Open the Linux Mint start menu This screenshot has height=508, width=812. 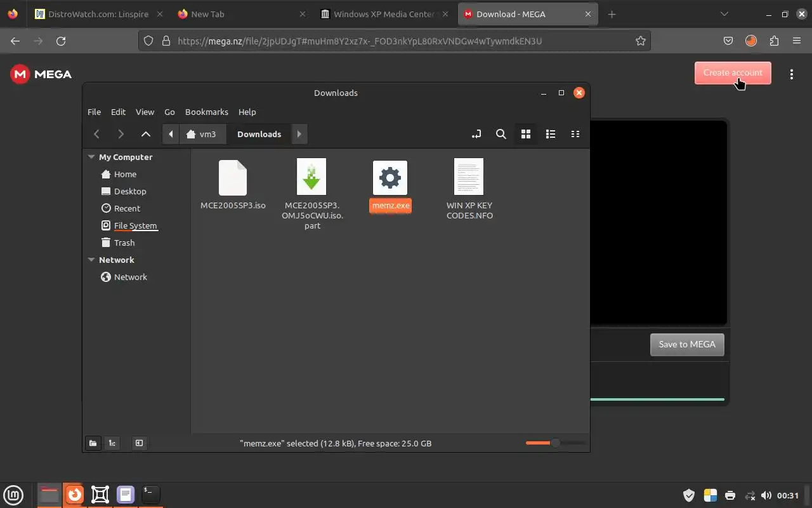coord(13,495)
